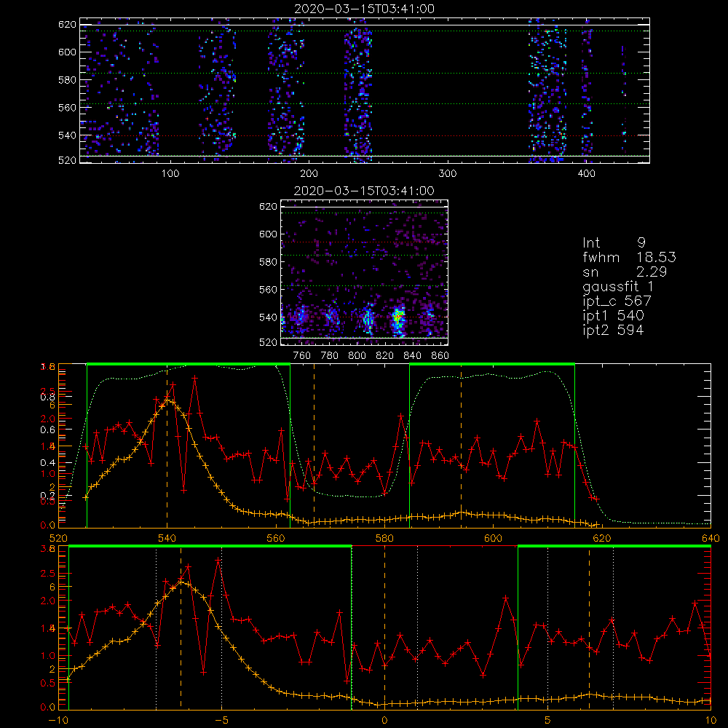728x728 pixels.
Task: Click x-axis label 10 of bottom plot
Action: point(711,720)
